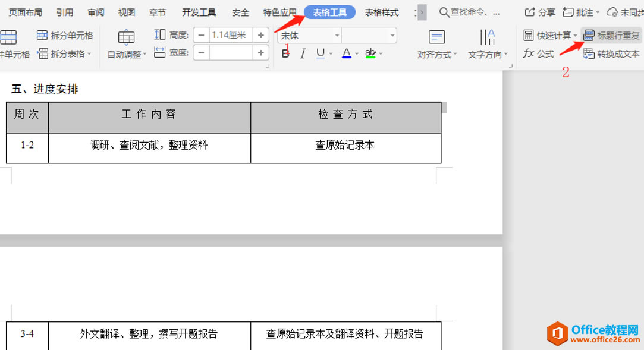The height and width of the screenshot is (350, 644).
Task: Click the Quick Calculate (快速计算) icon
Action: [529, 35]
